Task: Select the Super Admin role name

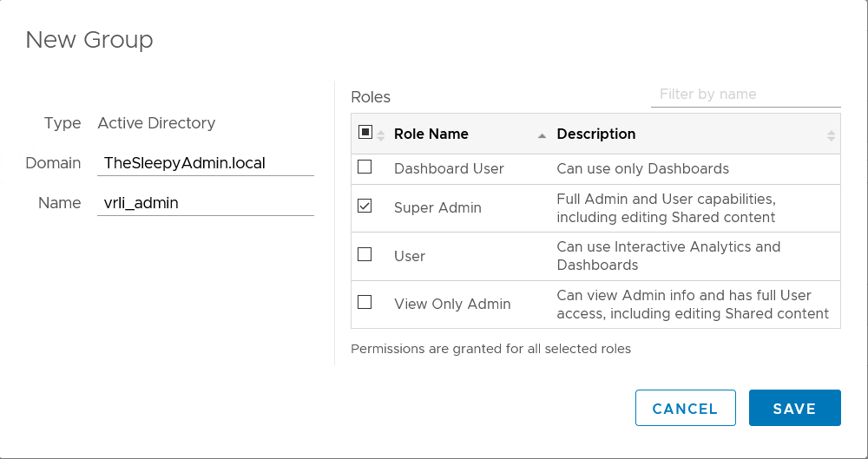Action: pyautogui.click(x=437, y=208)
